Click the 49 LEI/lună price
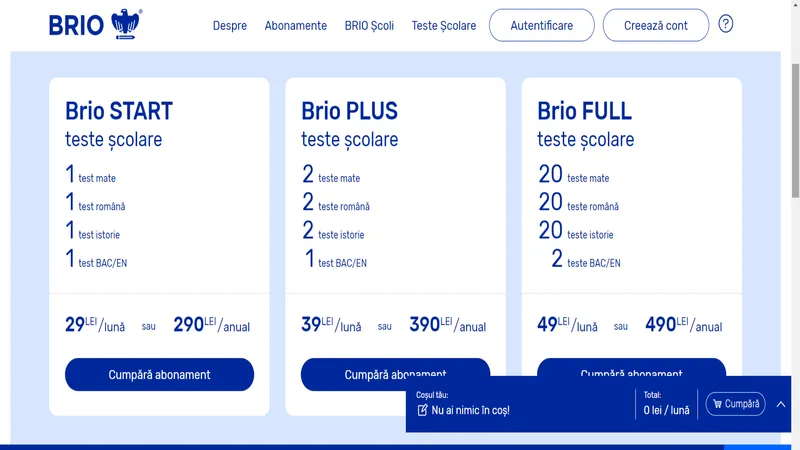The image size is (800, 450). coord(567,325)
